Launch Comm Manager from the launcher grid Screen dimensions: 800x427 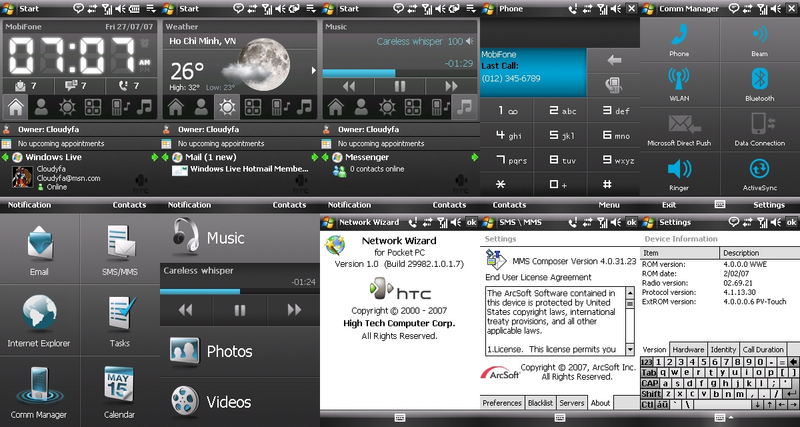click(39, 392)
